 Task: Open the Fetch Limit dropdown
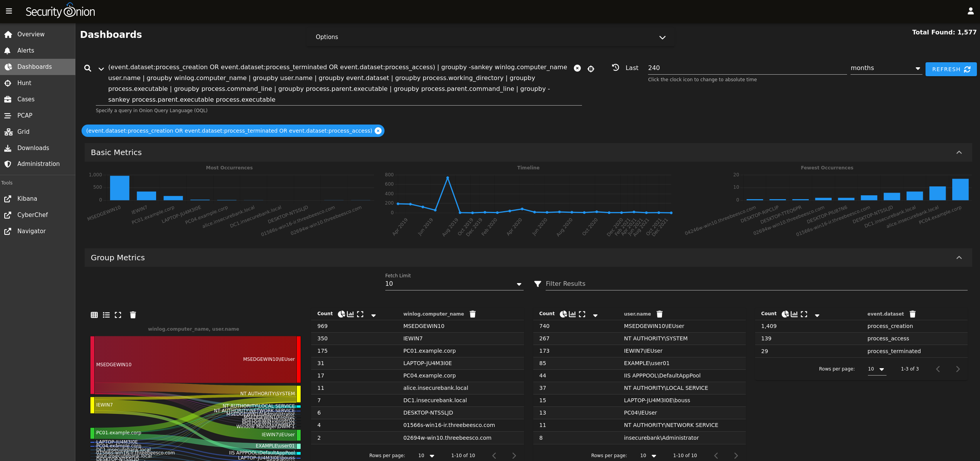(454, 284)
